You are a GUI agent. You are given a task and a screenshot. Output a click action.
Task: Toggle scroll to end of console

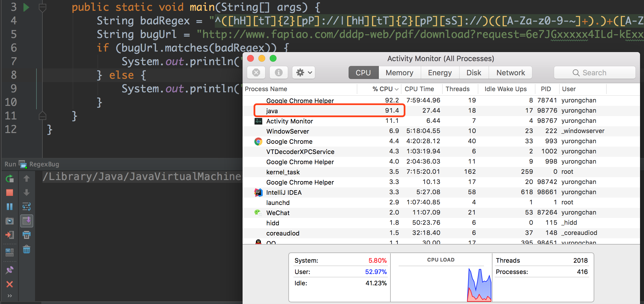tap(27, 221)
